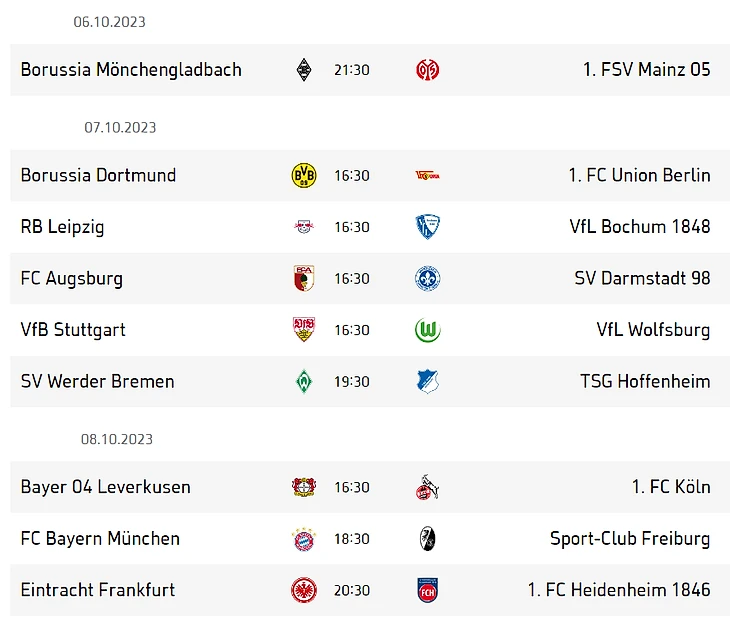Click the SV Darmstadt 98 lily logo
The height and width of the screenshot is (636, 730).
(427, 278)
